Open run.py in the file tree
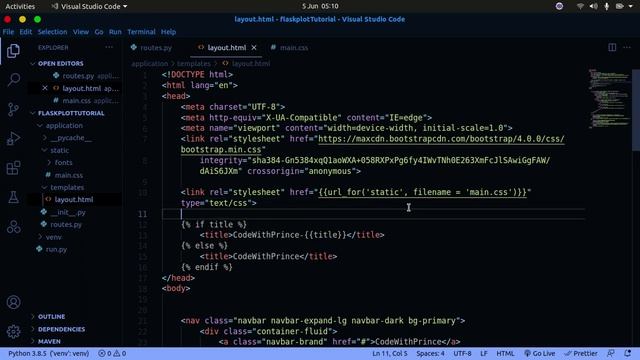 click(56, 249)
